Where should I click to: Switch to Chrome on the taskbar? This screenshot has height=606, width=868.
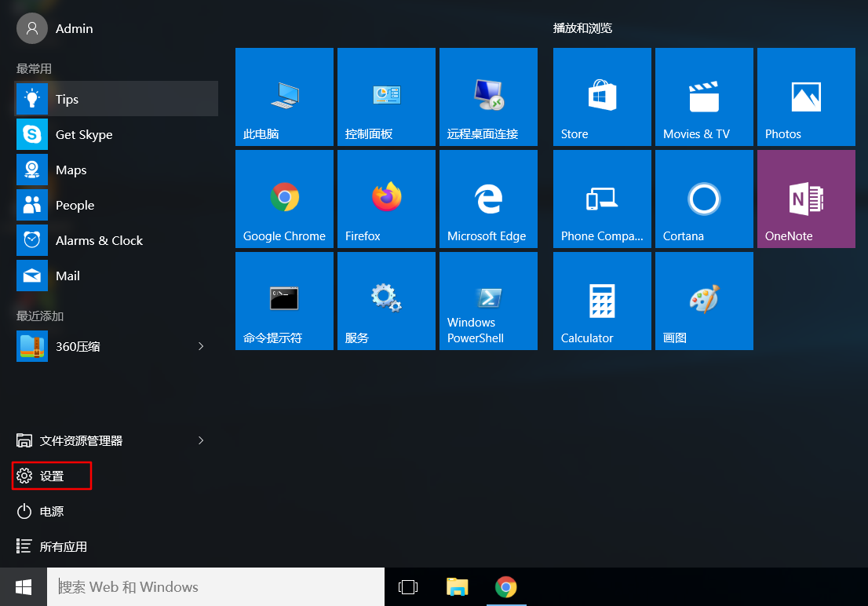506,587
